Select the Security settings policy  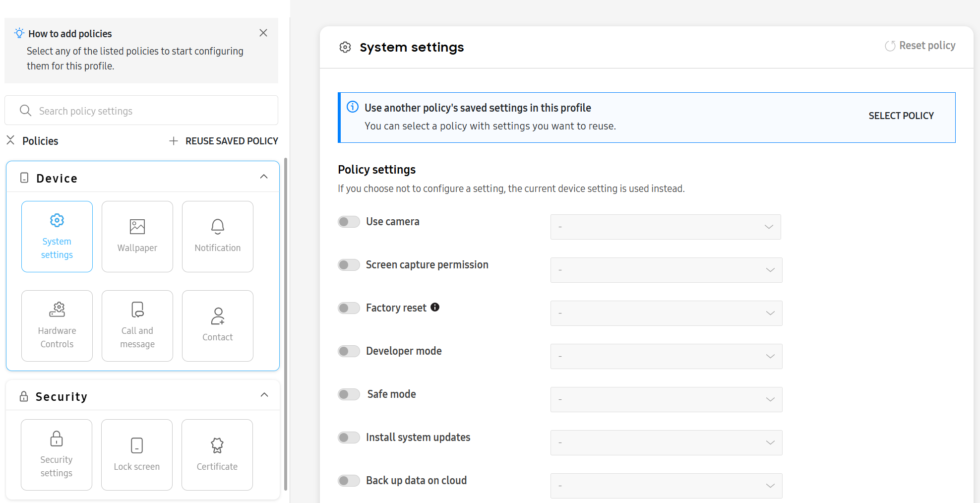coord(56,454)
